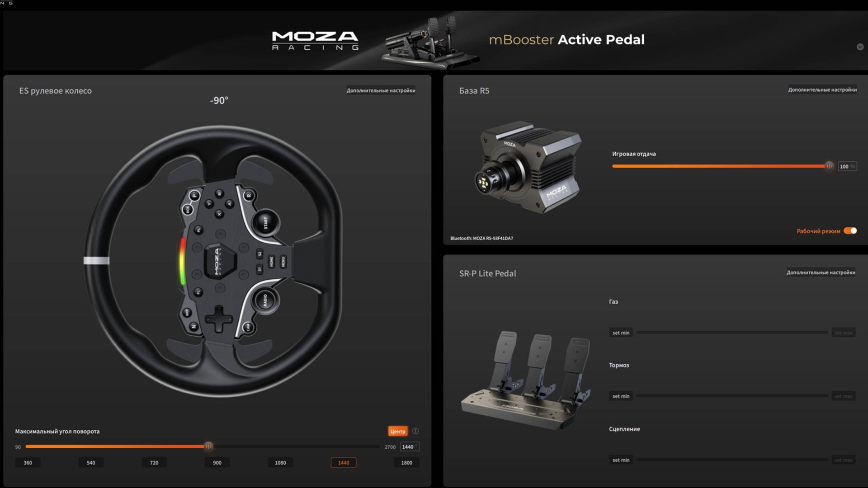Click the 1440 rotation angle input field
This screenshot has width=868, height=488.
point(409,446)
